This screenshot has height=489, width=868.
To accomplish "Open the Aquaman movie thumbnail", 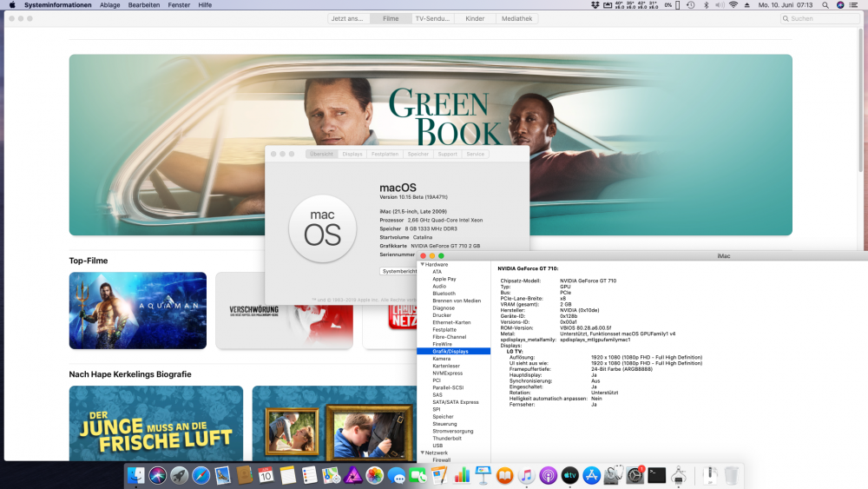I will pyautogui.click(x=138, y=310).
